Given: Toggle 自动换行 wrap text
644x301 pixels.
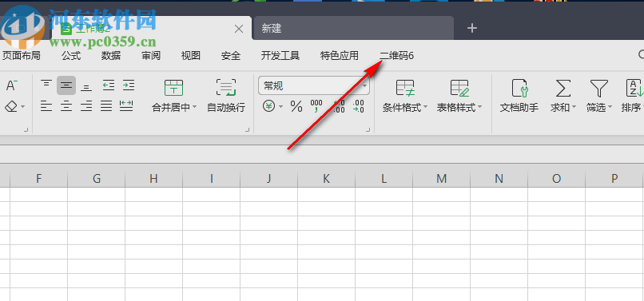Looking at the screenshot, I should 226,97.
